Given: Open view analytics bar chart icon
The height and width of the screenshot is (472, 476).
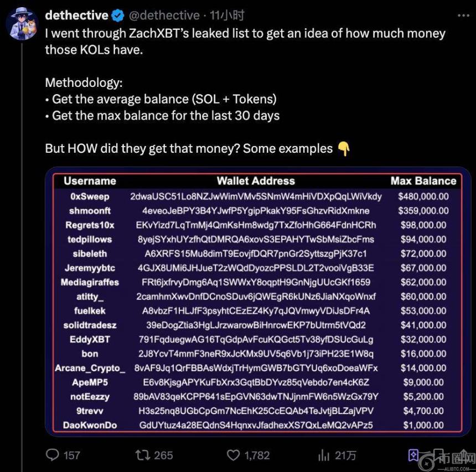Looking at the screenshot, I should 324,455.
